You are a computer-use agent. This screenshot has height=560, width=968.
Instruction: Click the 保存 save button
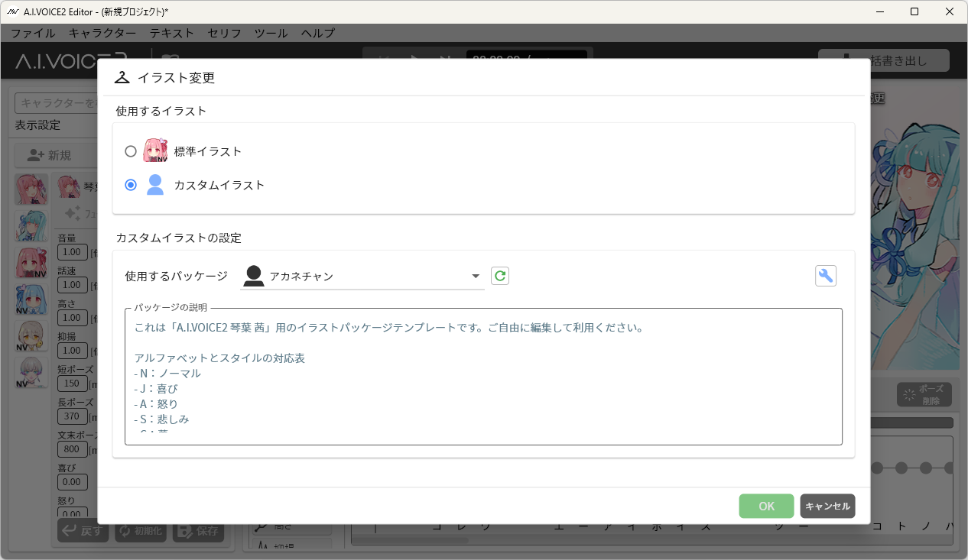pos(198,532)
